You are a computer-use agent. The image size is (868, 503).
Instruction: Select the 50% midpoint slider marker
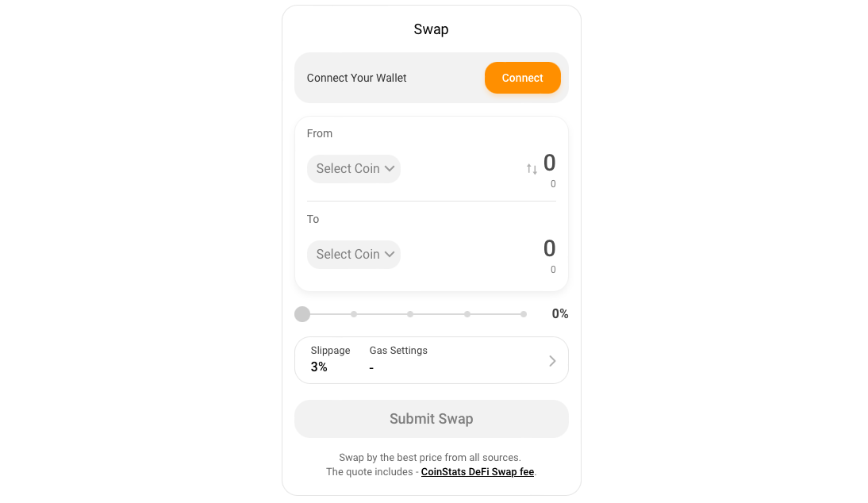click(410, 313)
